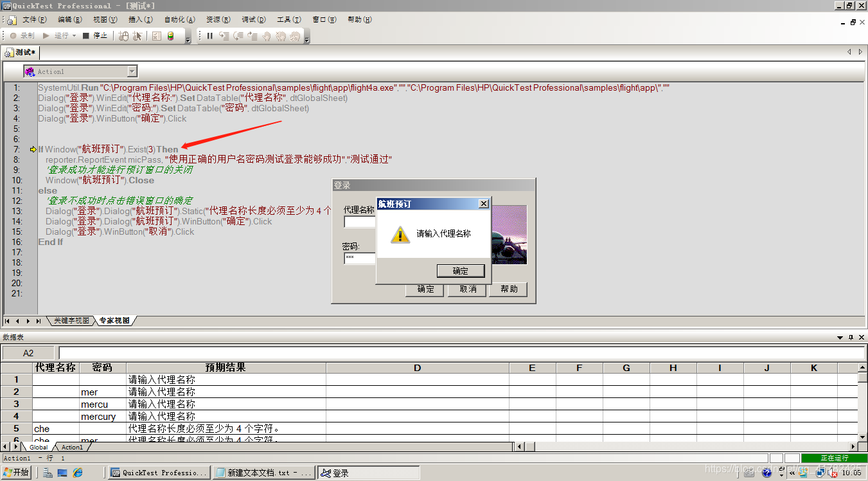Viewport: 868px width, 481px height.
Task: Select the 预期结果 column header
Action: coord(226,368)
